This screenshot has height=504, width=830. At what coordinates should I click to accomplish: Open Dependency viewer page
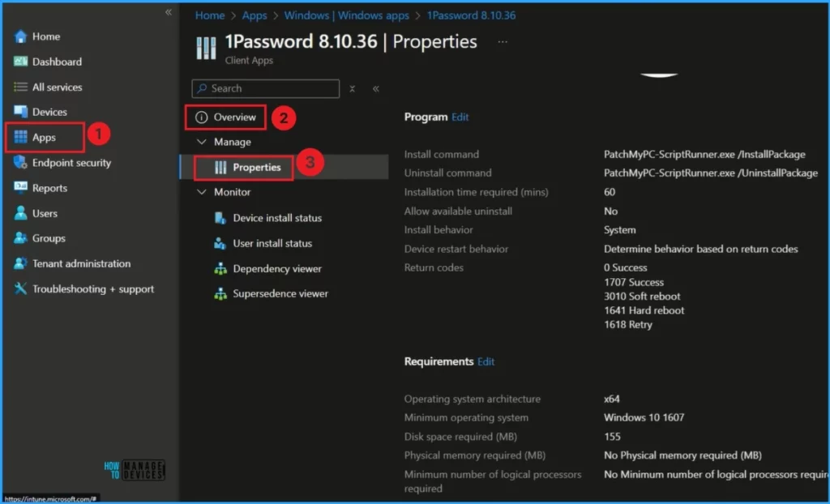(x=277, y=269)
